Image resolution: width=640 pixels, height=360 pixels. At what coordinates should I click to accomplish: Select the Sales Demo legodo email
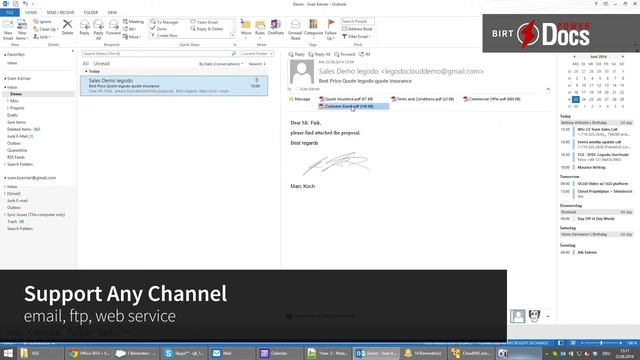174,86
